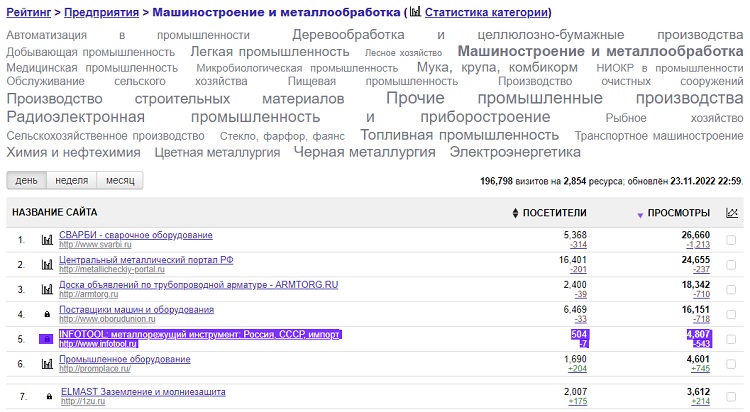750x412 pixels.
Task: Open statistics chart icon for Промышленное оборудование
Action: (x=47, y=364)
